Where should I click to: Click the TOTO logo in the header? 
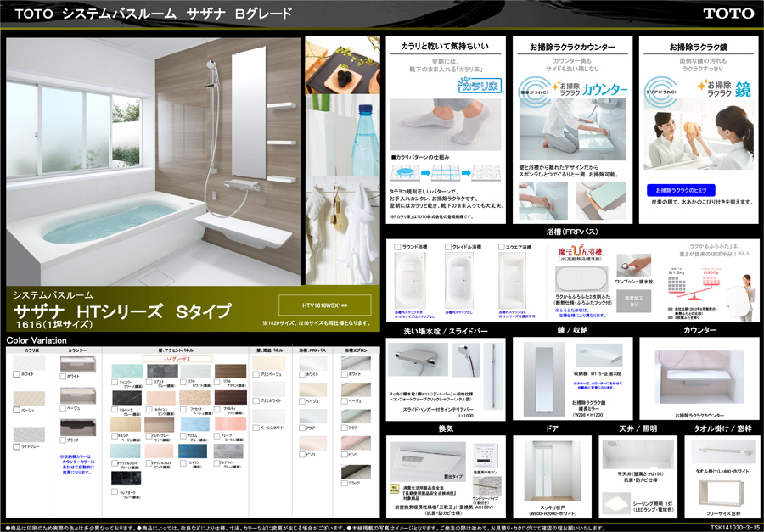tap(728, 14)
